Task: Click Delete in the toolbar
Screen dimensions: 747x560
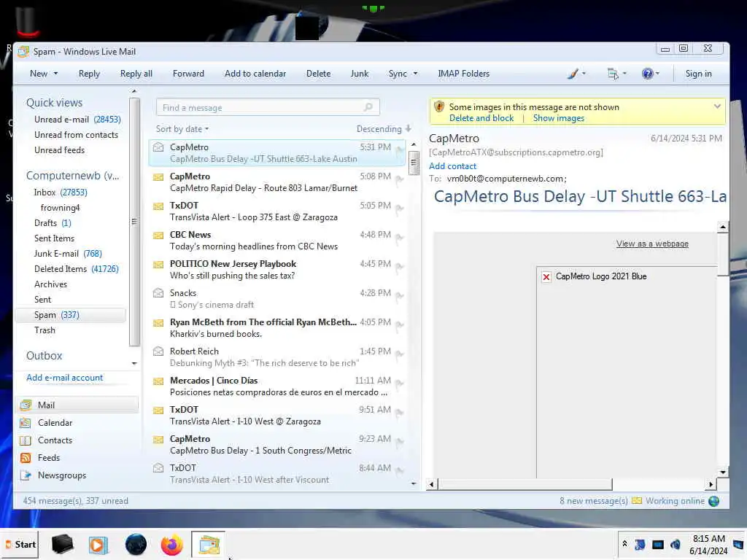Action: click(318, 74)
